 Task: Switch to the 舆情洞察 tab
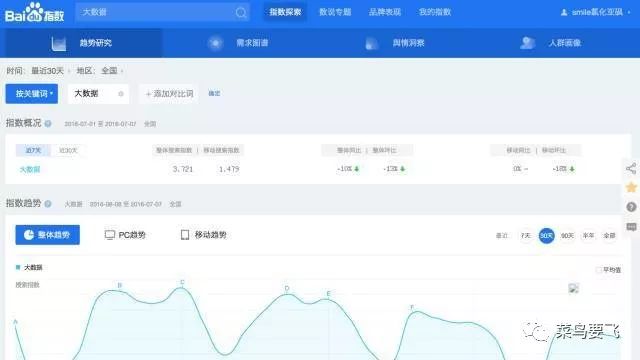395,43
